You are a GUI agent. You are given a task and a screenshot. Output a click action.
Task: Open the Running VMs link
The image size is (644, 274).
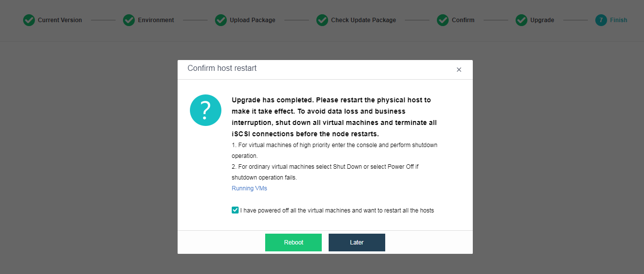249,188
